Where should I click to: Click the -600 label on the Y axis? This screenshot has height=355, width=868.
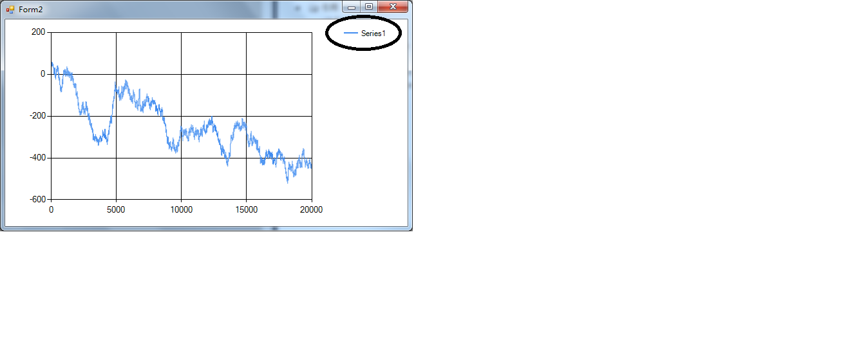pos(37,200)
